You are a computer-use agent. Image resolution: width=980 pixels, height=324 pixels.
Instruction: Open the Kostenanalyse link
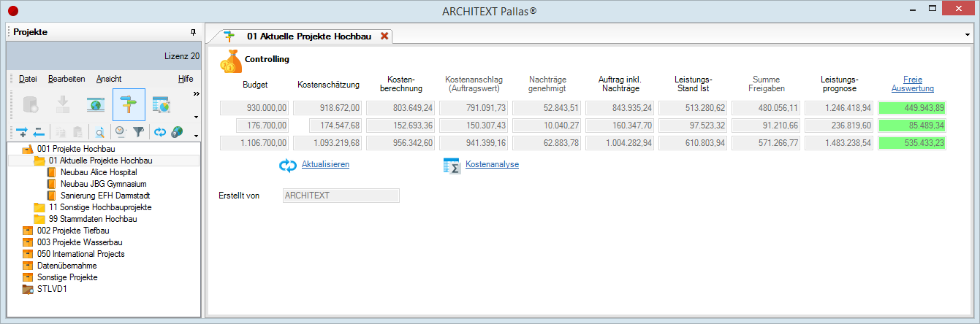[492, 165]
